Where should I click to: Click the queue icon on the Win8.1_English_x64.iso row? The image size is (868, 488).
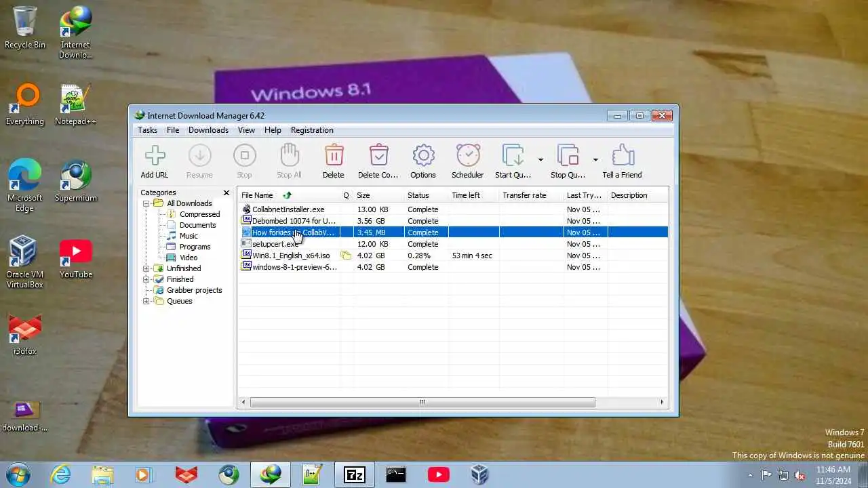(346, 256)
